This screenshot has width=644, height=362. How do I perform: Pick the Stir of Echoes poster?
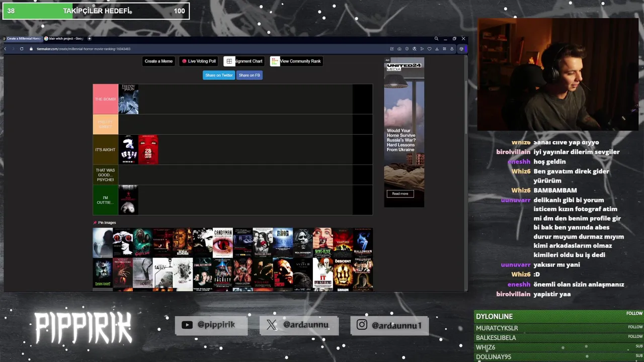[x=183, y=243]
